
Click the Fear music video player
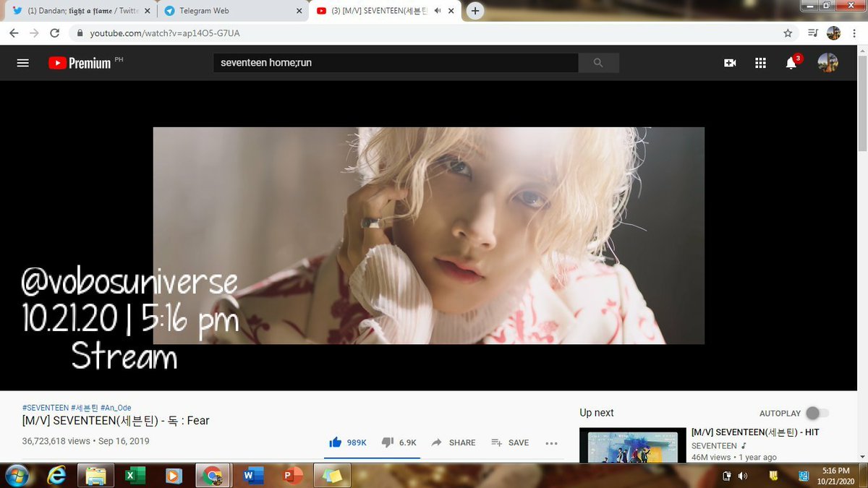(x=429, y=236)
